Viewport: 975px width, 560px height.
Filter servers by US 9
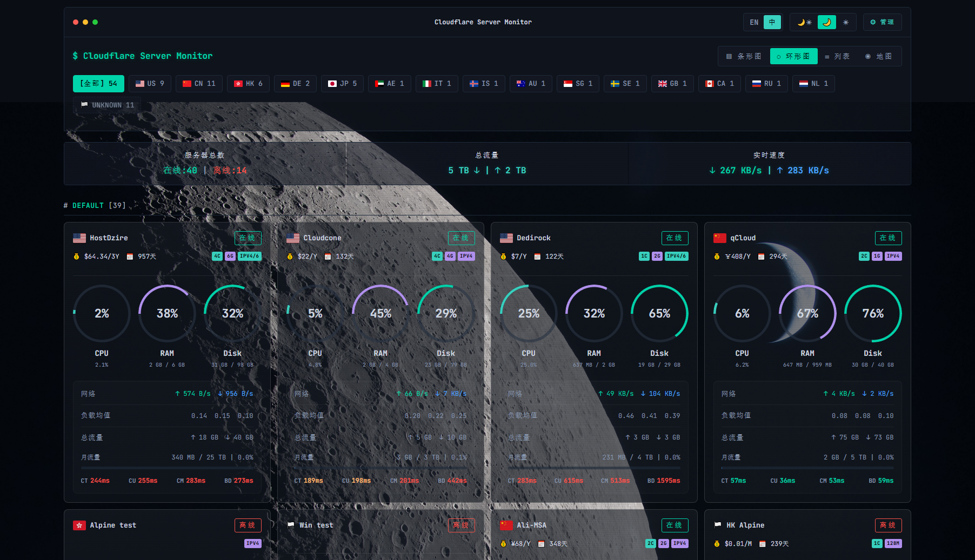150,84
